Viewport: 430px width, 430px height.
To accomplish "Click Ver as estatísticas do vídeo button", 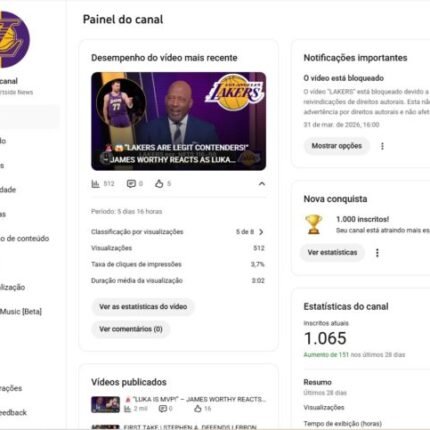I will [x=143, y=307].
